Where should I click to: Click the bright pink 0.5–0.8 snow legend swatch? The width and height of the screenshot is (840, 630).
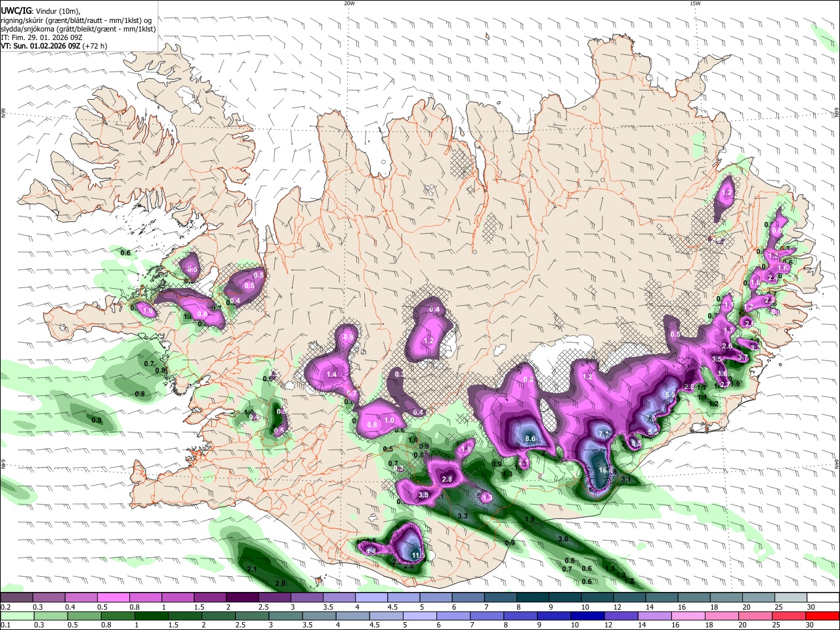113,598
